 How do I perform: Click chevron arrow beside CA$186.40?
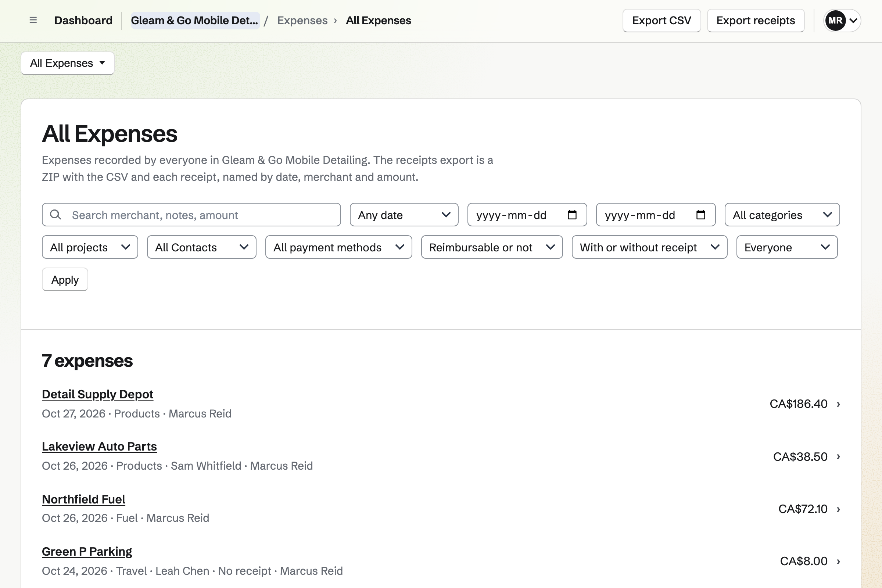[839, 404]
